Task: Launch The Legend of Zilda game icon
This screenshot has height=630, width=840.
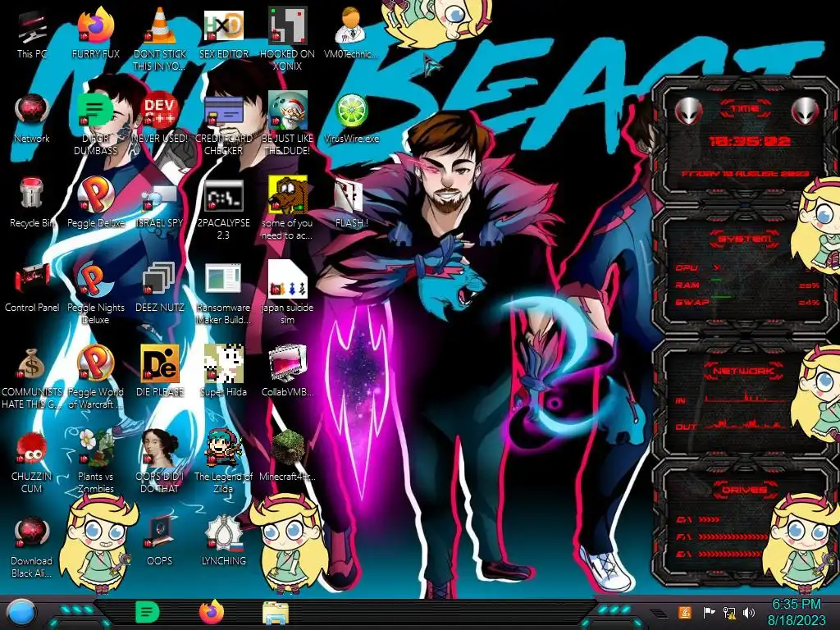Action: 223,463
